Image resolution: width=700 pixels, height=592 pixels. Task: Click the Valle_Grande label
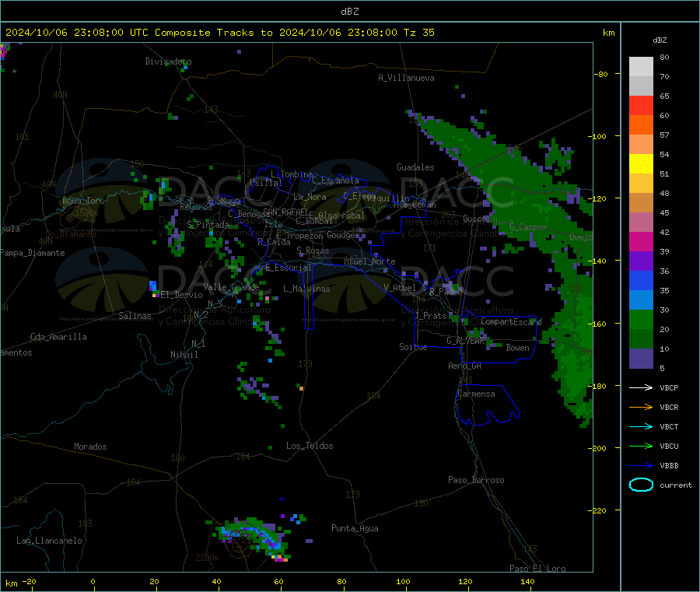pos(231,287)
